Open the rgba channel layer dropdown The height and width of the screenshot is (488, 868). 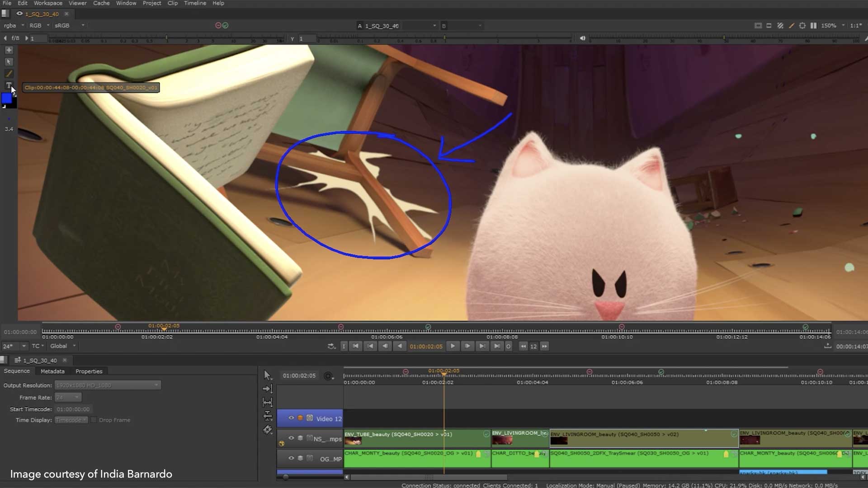coord(13,26)
